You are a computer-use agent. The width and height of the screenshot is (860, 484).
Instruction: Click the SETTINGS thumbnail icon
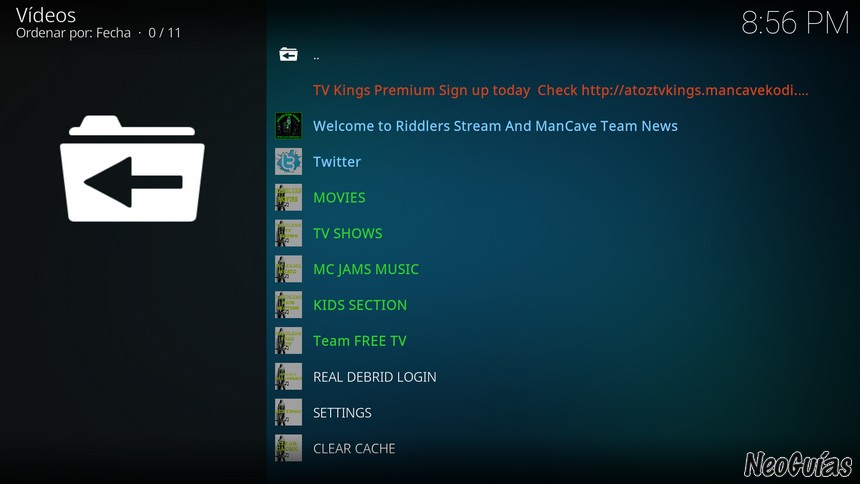[288, 413]
